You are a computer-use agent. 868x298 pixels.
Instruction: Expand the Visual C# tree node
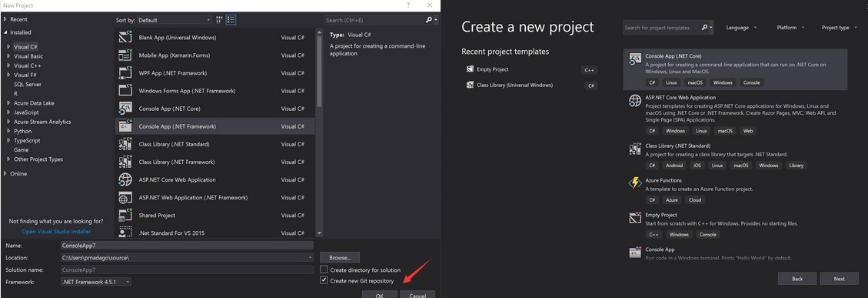click(x=9, y=47)
